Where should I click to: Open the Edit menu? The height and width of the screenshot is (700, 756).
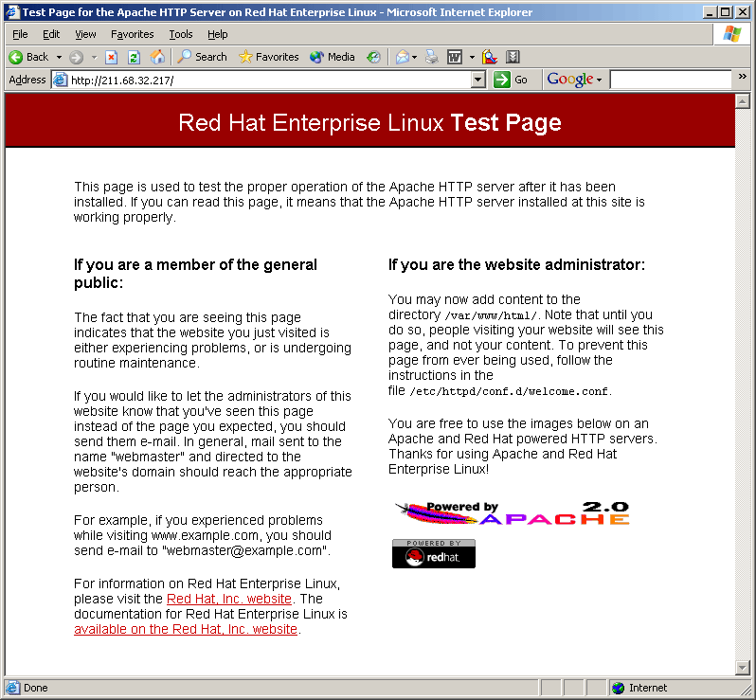[x=51, y=34]
